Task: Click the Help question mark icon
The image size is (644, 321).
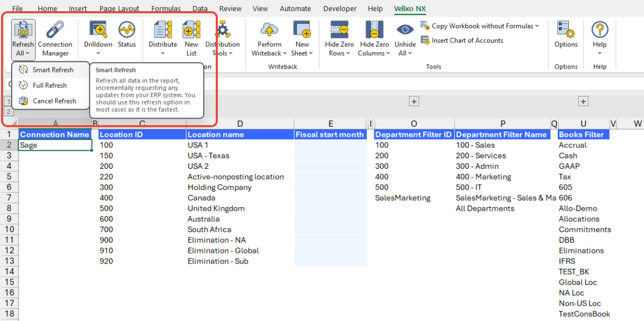Action: tap(600, 29)
